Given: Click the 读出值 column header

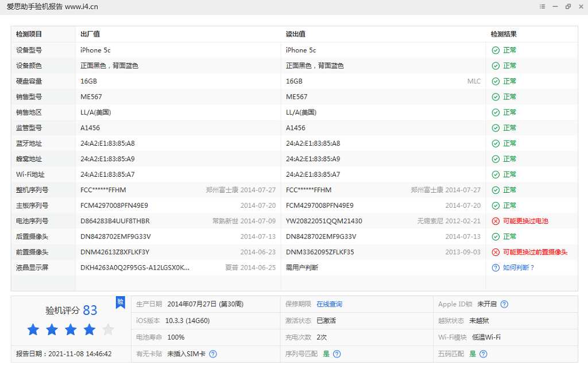Looking at the screenshot, I should click(296, 34).
